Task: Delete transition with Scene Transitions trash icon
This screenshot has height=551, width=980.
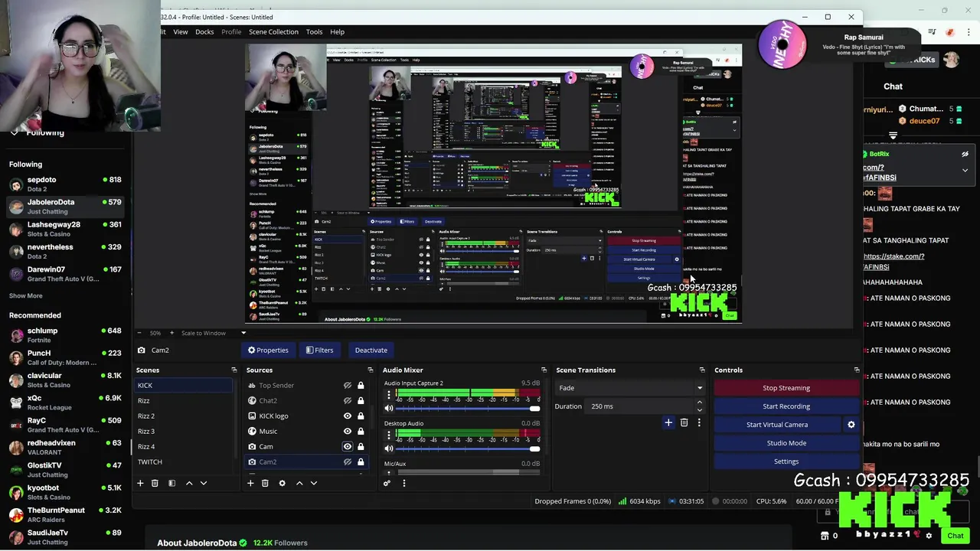Action: (684, 422)
